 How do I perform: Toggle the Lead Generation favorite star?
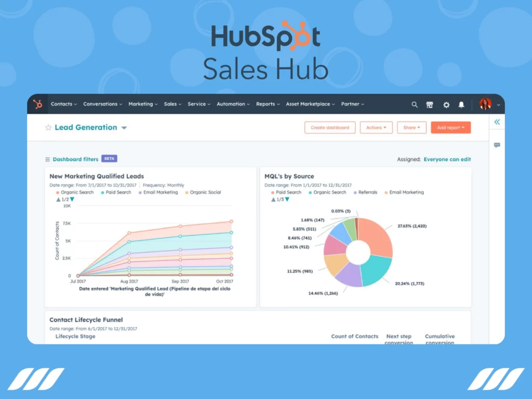tap(47, 127)
